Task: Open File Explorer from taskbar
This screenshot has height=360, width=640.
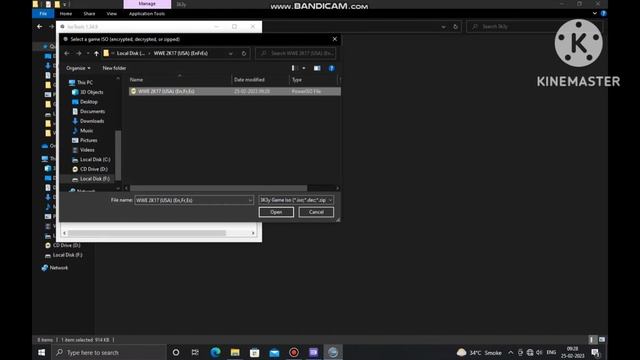Action: pyautogui.click(x=235, y=352)
